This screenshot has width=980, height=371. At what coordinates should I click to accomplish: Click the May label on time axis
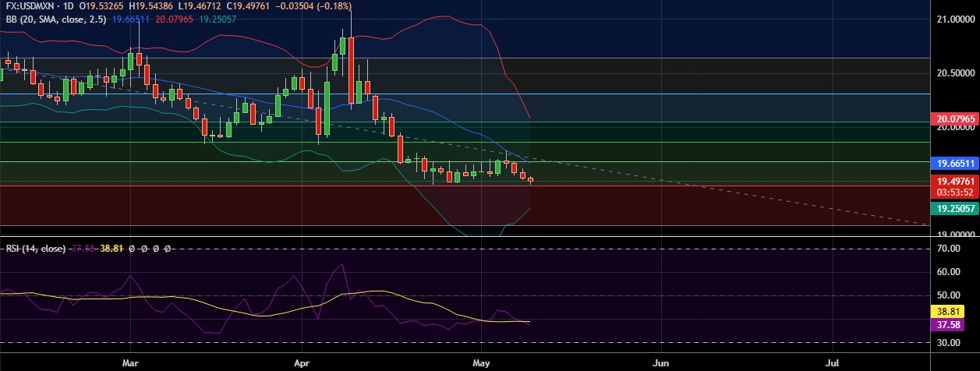coord(481,363)
